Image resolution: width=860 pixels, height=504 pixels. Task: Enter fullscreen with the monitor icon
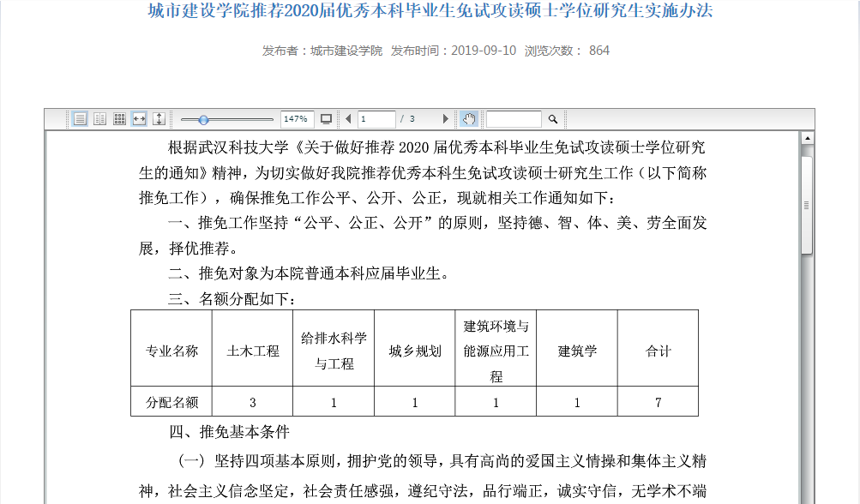326,119
